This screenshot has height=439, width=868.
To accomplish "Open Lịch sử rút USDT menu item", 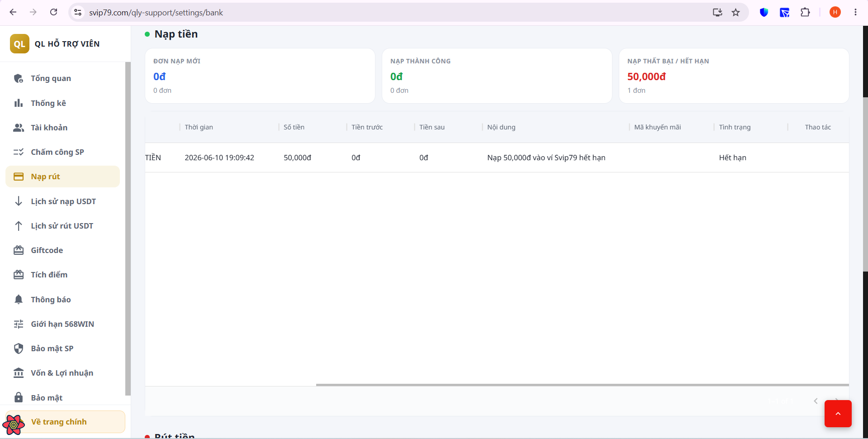I will coord(63,226).
